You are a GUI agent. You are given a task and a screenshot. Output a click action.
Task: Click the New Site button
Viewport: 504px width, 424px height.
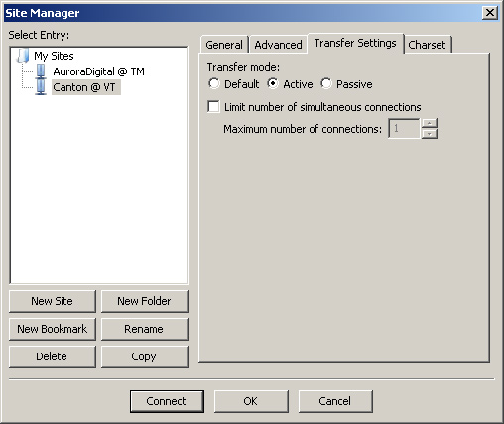tap(53, 301)
